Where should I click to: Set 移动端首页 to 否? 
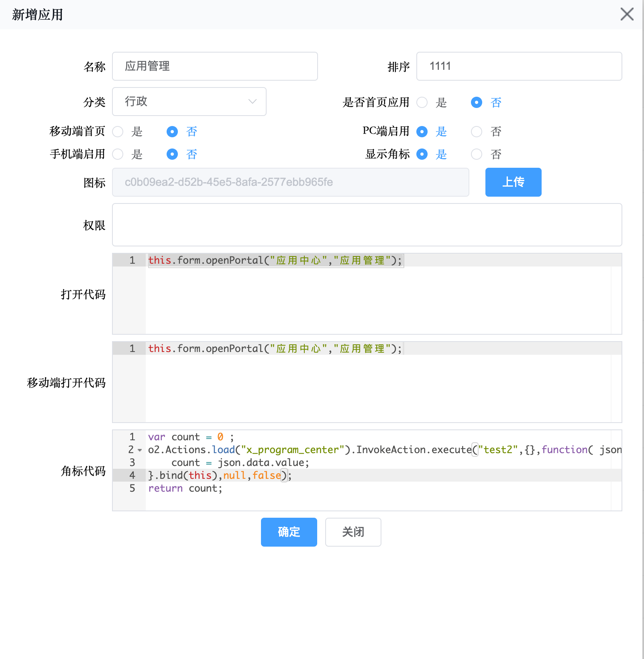172,132
